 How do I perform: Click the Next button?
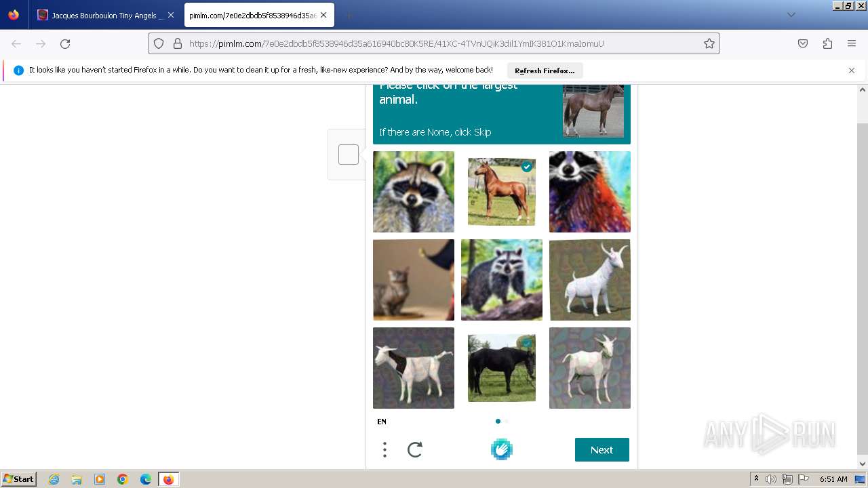(602, 449)
